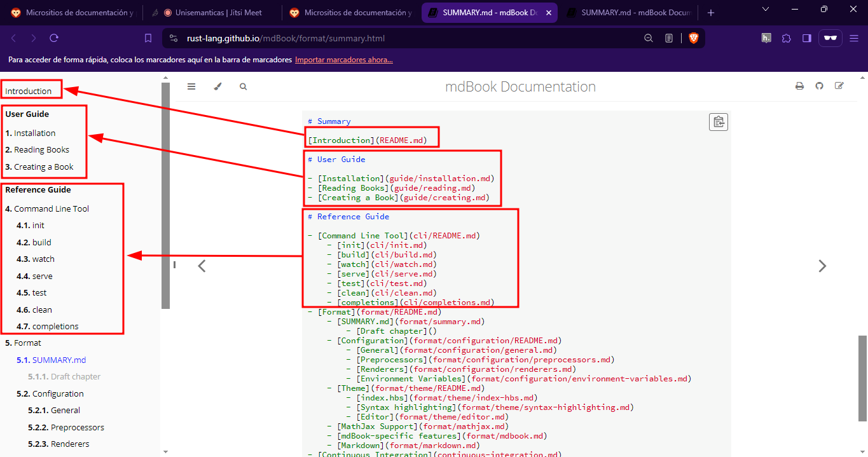Click the Hypothesis 'h.' extension icon

click(x=766, y=38)
